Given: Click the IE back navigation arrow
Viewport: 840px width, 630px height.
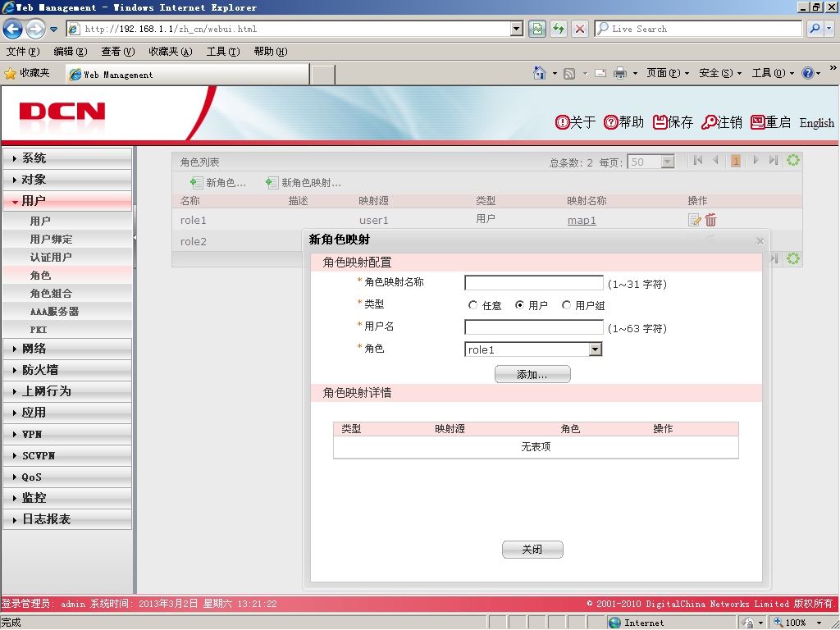Looking at the screenshot, I should tap(12, 29).
